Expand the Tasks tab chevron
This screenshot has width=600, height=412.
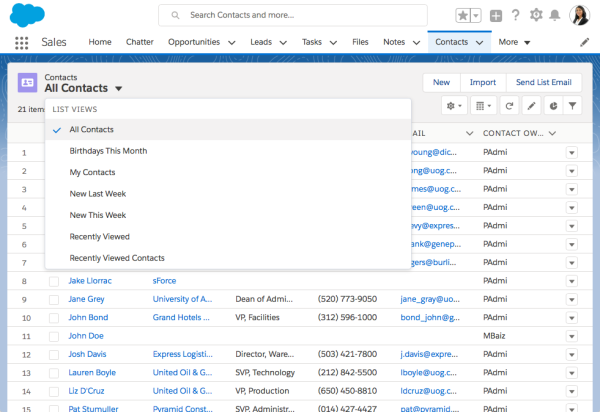(333, 43)
